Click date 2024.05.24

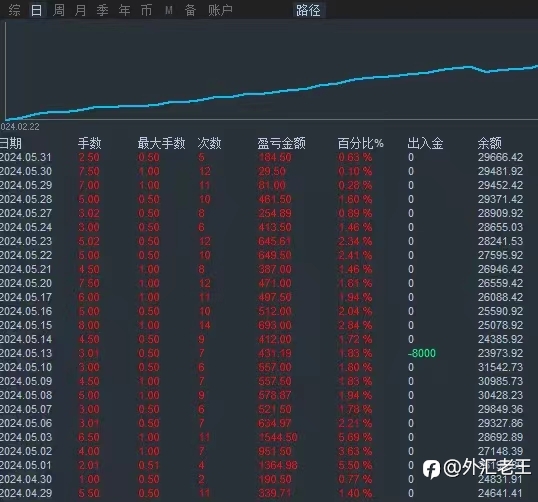[x=26, y=227]
